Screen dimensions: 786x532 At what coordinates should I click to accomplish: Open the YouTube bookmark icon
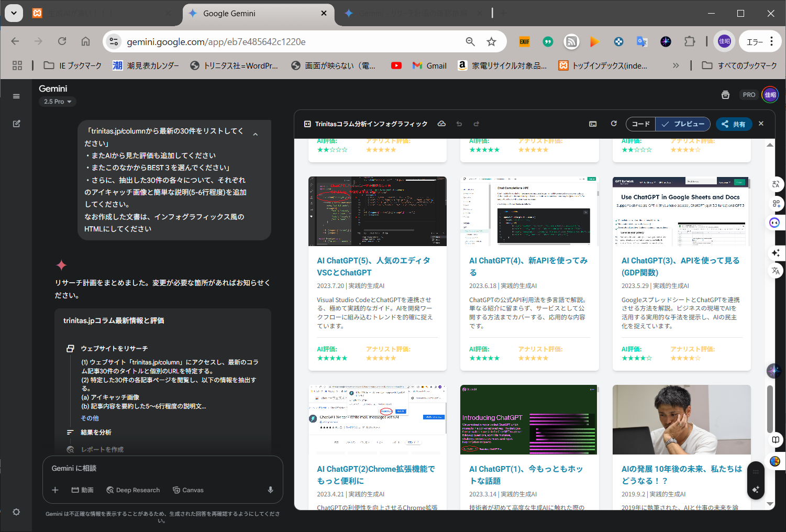click(x=396, y=65)
